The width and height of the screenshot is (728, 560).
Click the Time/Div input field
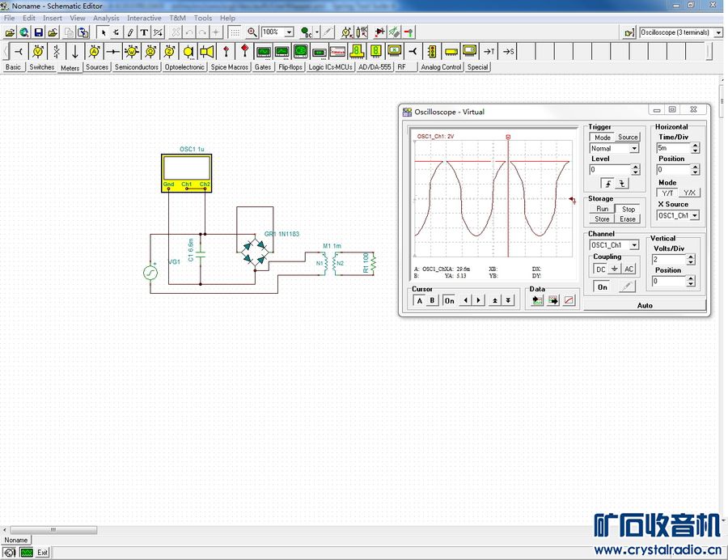(x=672, y=149)
